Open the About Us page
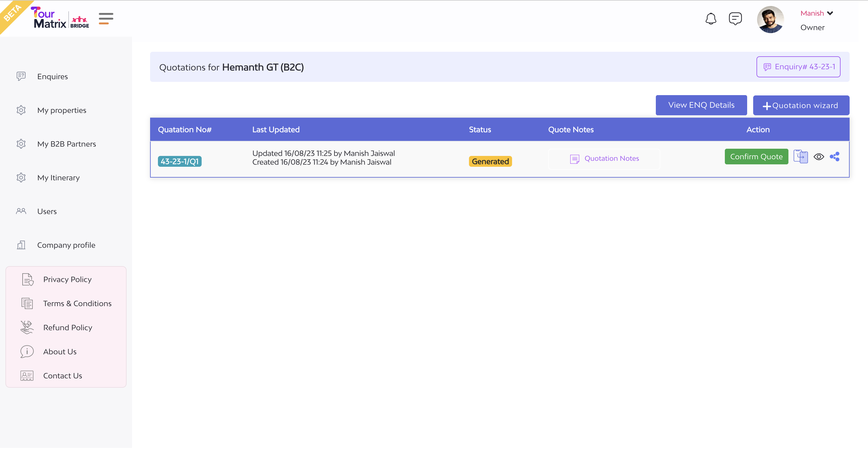Image resolution: width=868 pixels, height=472 pixels. (60, 352)
